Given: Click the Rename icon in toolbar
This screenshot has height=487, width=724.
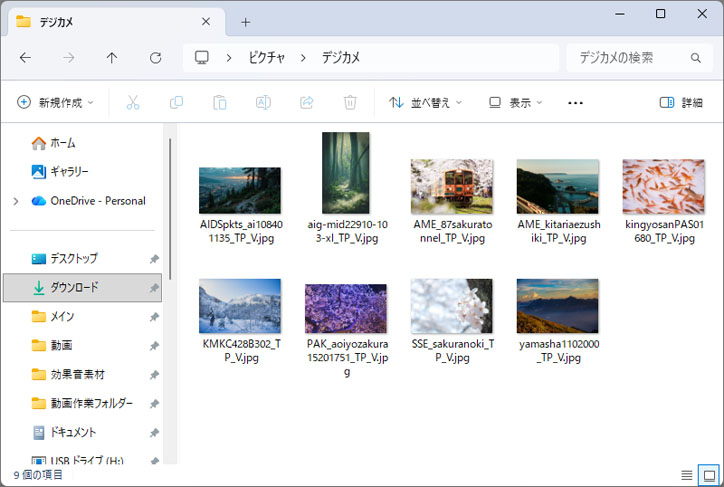Looking at the screenshot, I should (x=264, y=102).
